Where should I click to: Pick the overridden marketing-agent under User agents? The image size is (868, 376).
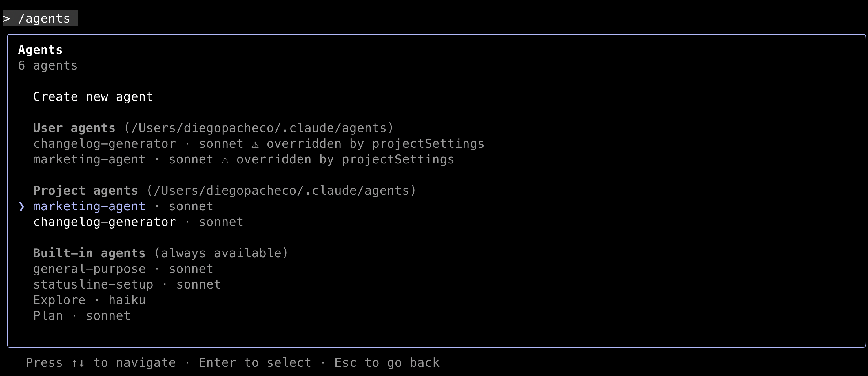click(89, 160)
